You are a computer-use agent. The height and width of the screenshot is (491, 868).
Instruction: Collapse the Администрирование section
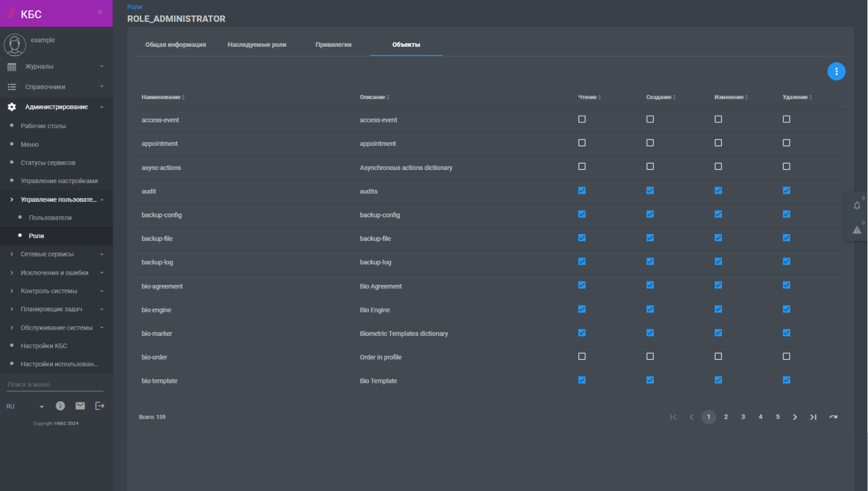tap(56, 107)
